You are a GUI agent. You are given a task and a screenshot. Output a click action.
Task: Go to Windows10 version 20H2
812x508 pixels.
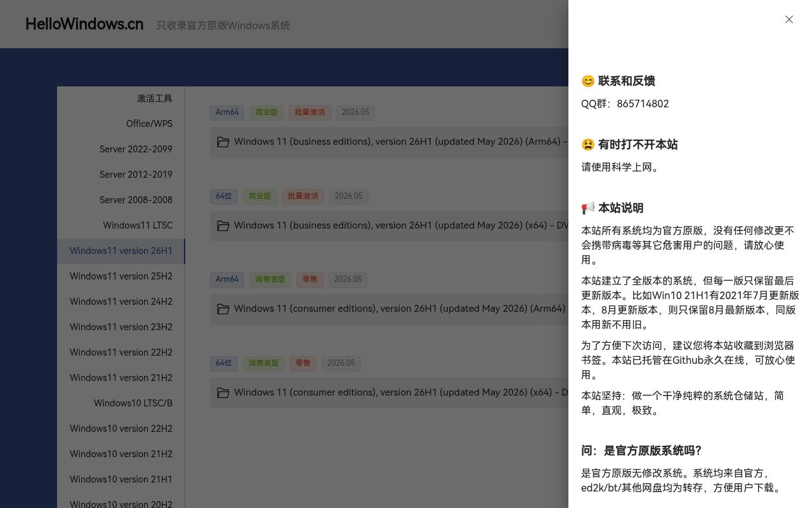[x=121, y=502]
